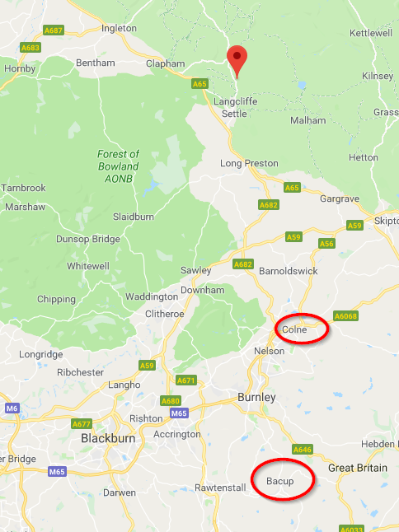Click the A65 road shield near Clapham
The width and height of the screenshot is (399, 532).
(199, 84)
